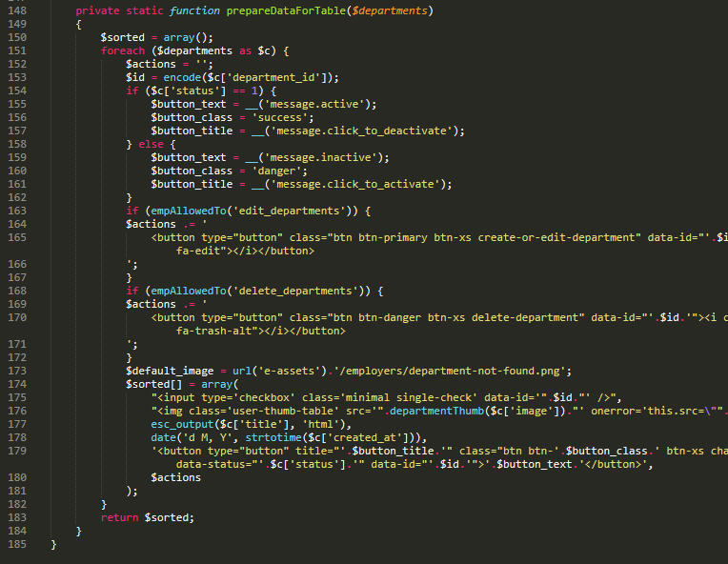The height and width of the screenshot is (564, 728).
Task: Click line number 151 in the gutter
Action: pyautogui.click(x=17, y=50)
